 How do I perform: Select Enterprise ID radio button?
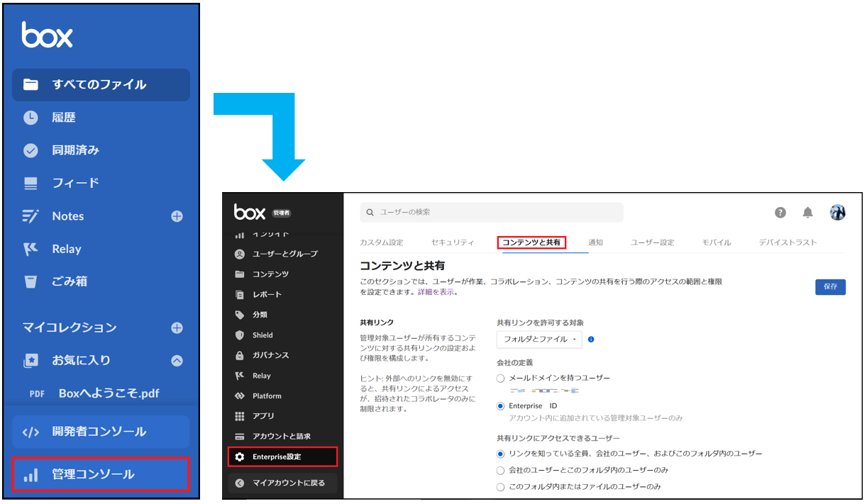501,406
